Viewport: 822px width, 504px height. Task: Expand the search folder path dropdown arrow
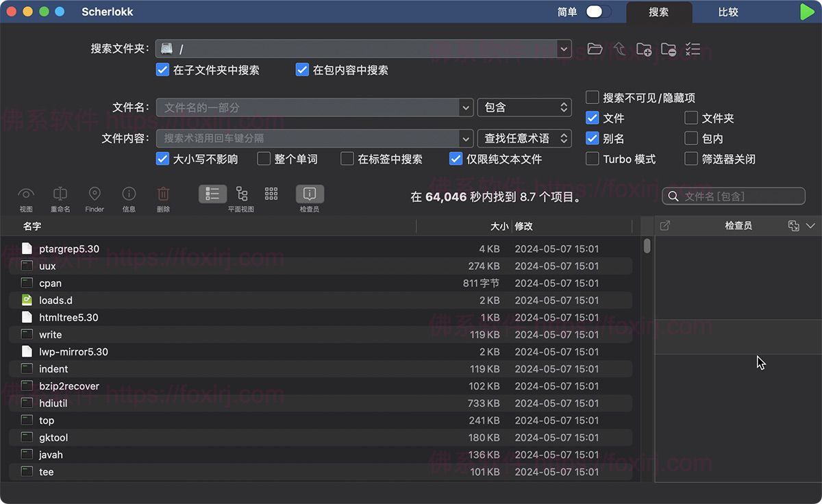click(564, 49)
